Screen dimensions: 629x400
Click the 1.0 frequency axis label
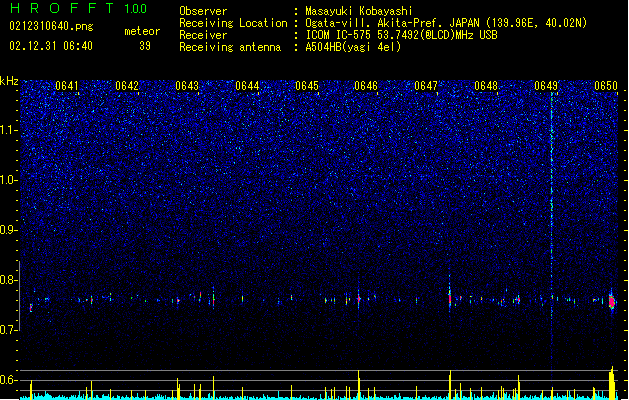9,180
